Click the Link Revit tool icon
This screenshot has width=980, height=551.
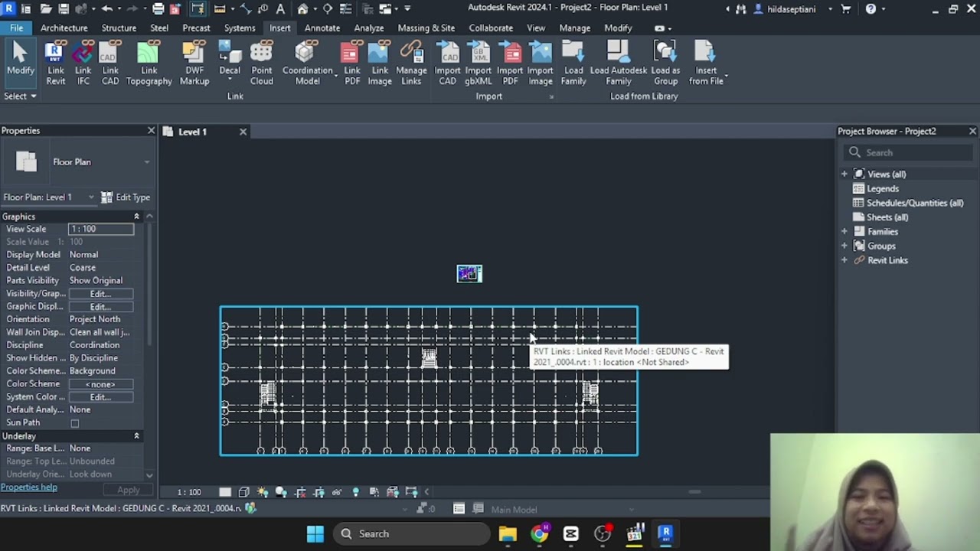55,53
